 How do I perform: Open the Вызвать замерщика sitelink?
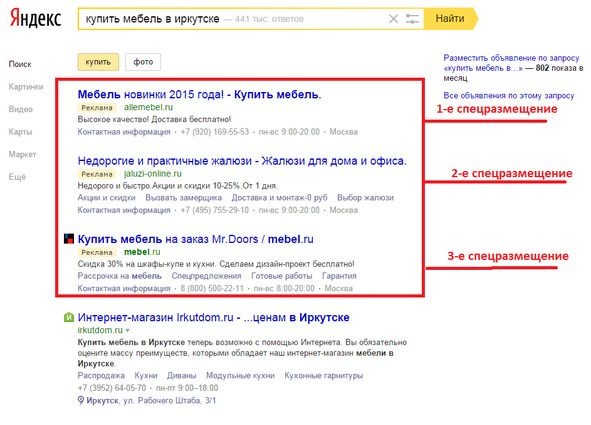click(x=184, y=198)
